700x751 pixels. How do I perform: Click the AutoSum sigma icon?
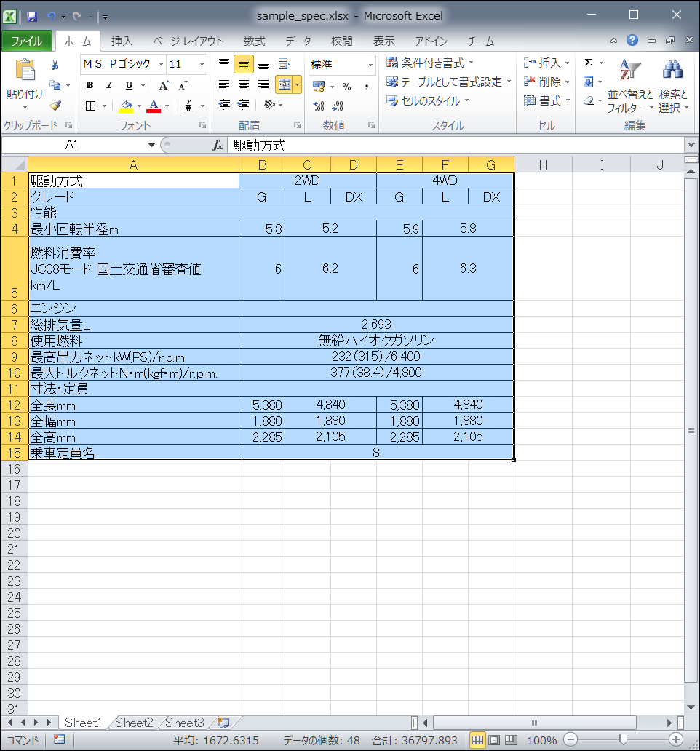[589, 63]
